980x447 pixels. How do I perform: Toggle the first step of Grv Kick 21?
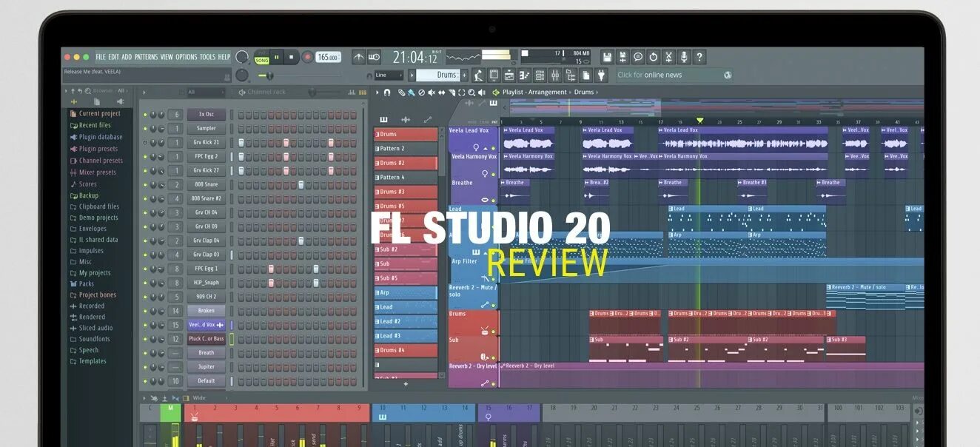[241, 143]
